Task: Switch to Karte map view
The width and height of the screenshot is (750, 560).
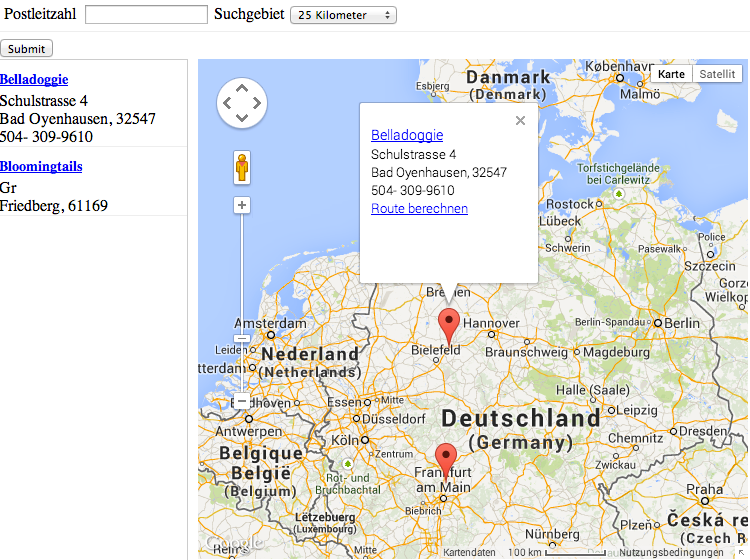Action: (671, 74)
